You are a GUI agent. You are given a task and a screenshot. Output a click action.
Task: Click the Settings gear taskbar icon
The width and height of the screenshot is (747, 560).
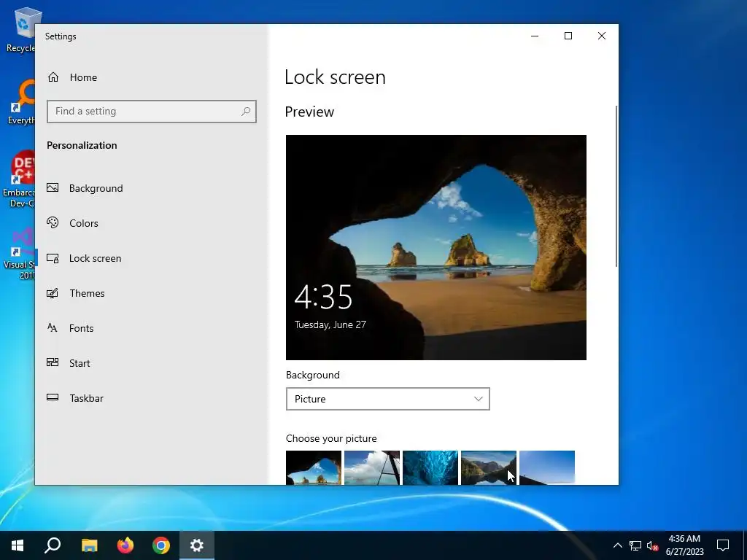[197, 545]
